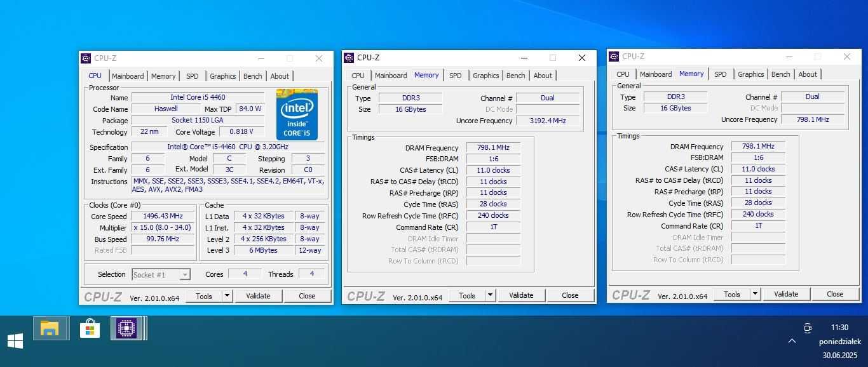Image resolution: width=868 pixels, height=367 pixels.
Task: Select Bench tab in left CPU-Z window
Action: pos(253,76)
